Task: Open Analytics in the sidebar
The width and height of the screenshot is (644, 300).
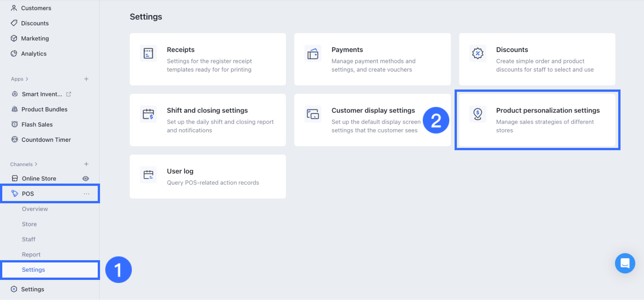Action: point(34,54)
